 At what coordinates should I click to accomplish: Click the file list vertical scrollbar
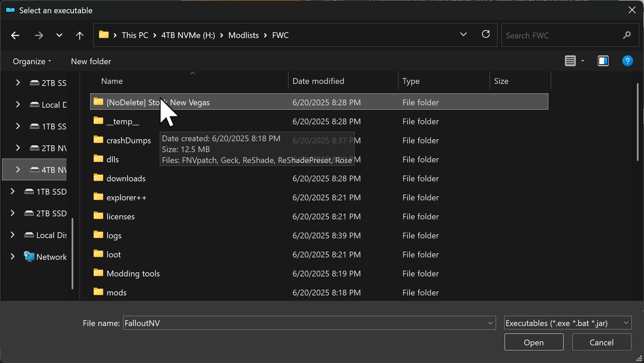click(638, 122)
